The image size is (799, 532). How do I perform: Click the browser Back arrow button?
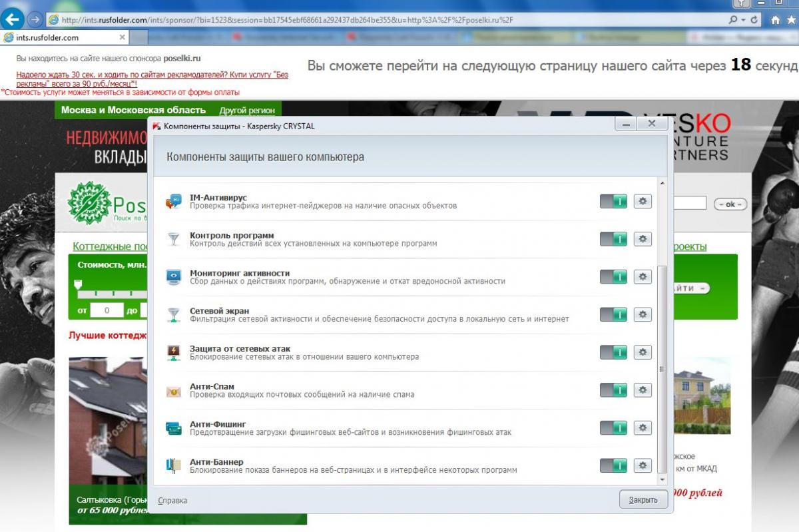13,19
